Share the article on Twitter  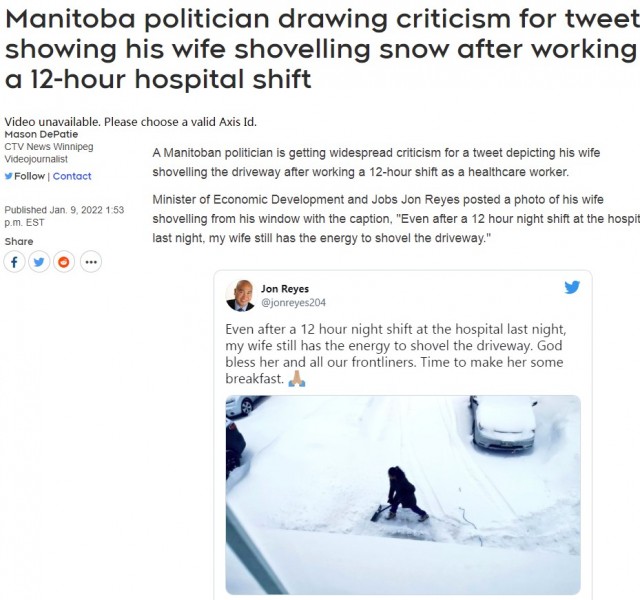[40, 262]
